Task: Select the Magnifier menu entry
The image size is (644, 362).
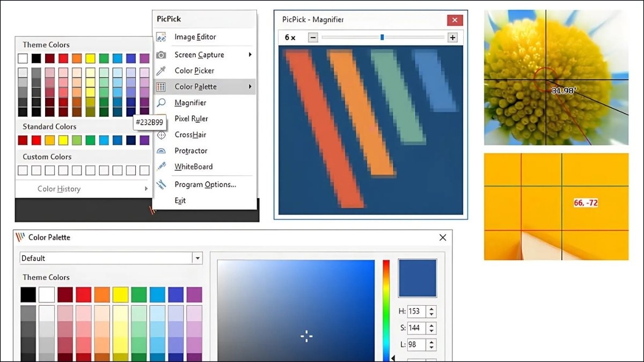Action: (x=204, y=103)
